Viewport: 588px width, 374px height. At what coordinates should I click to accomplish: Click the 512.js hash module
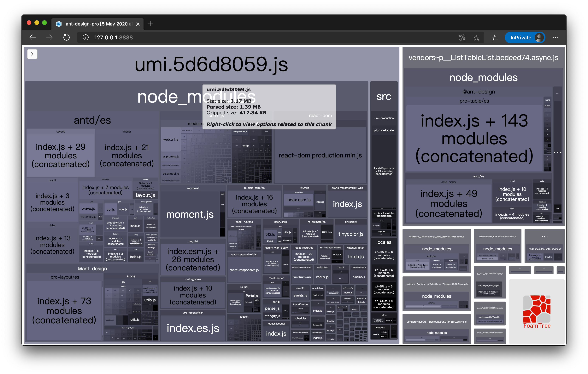coord(270,234)
